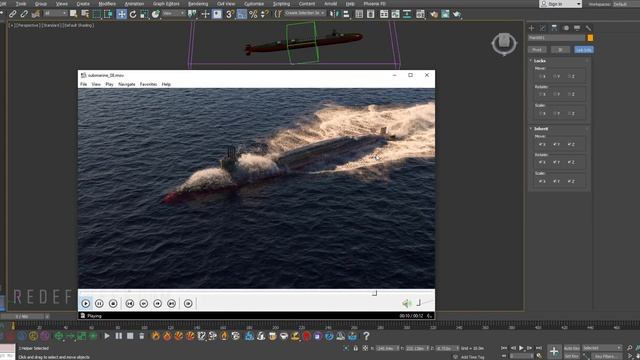Image resolution: width=640 pixels, height=360 pixels.
Task: Toggle the 3D Snaps icon
Action: click(230, 14)
